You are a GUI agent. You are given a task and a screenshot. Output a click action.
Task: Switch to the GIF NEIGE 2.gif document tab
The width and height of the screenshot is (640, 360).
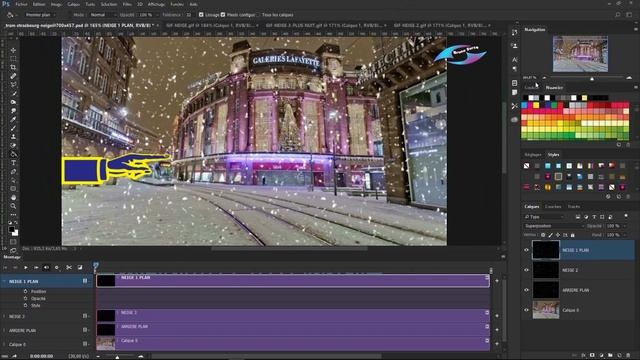440,25
